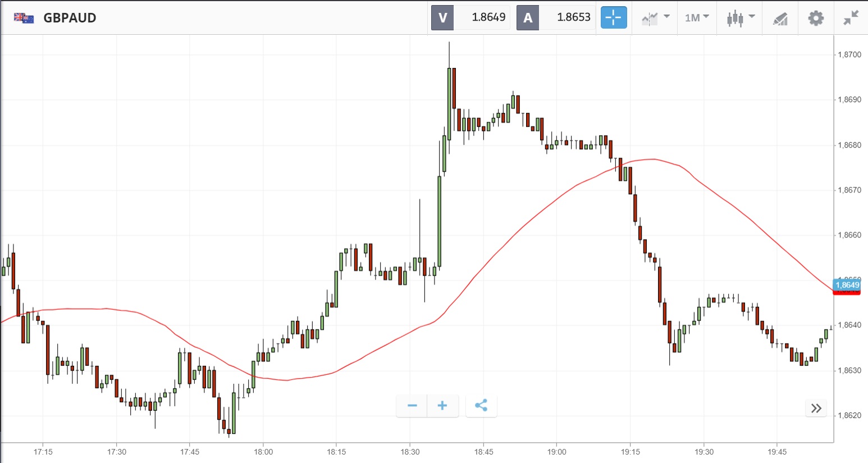Toggle the crosshair cursor button
This screenshot has height=463, width=868.
[x=613, y=17]
